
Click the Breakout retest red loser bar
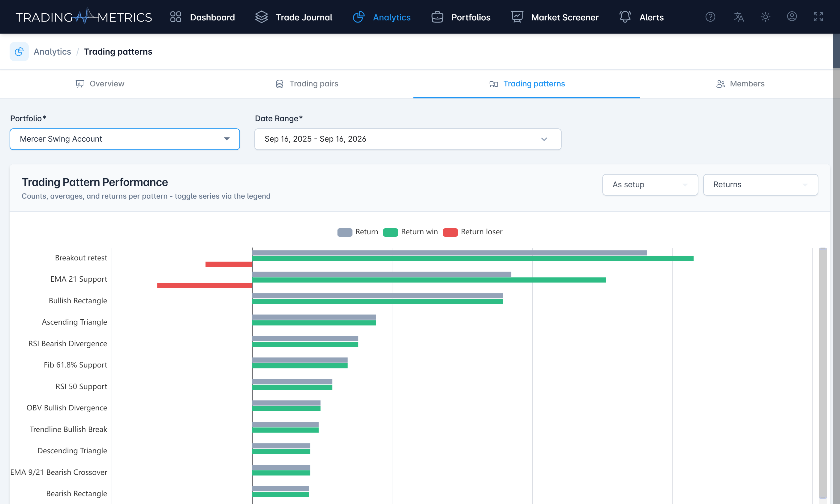[x=229, y=264]
